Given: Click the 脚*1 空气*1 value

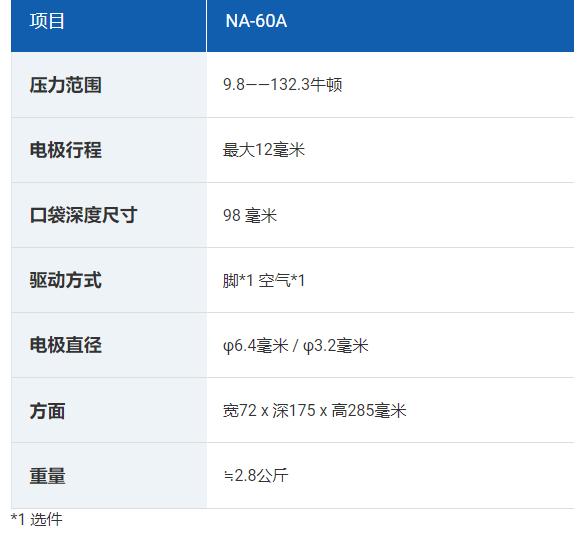Looking at the screenshot, I should coord(264,280).
